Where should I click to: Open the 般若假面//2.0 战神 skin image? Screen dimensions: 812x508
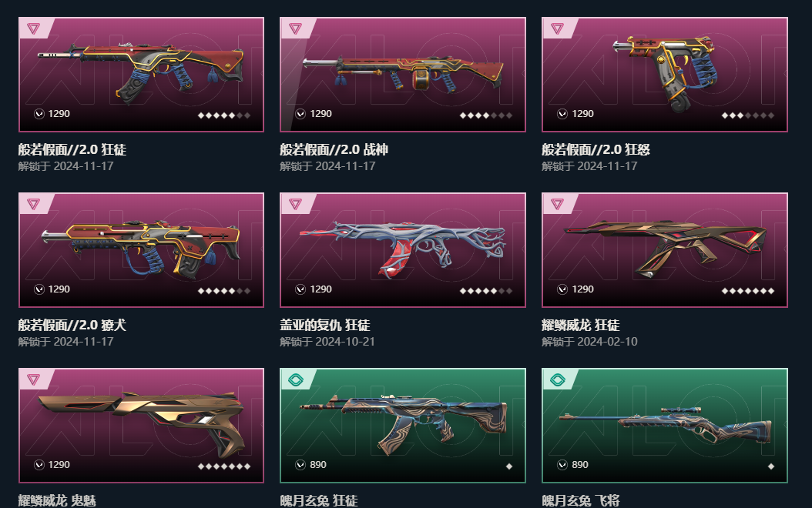tap(403, 73)
